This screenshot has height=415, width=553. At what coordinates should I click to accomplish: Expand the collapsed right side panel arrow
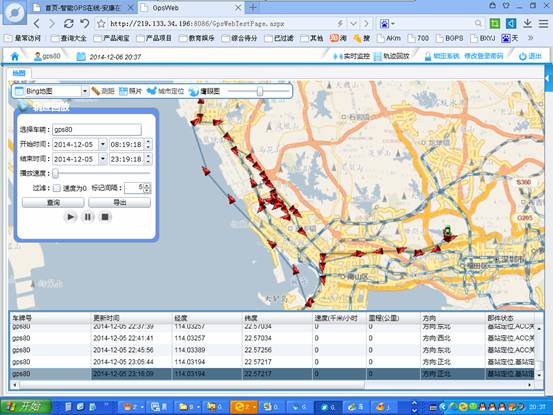[548, 78]
